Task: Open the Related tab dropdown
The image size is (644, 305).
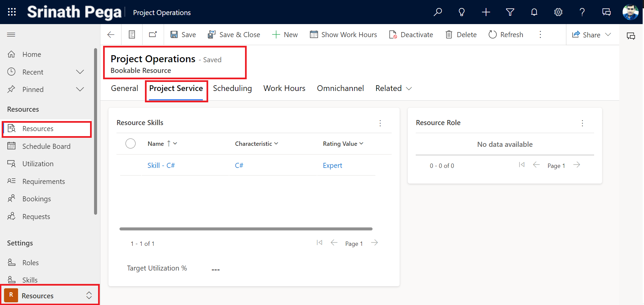Action: tap(393, 88)
